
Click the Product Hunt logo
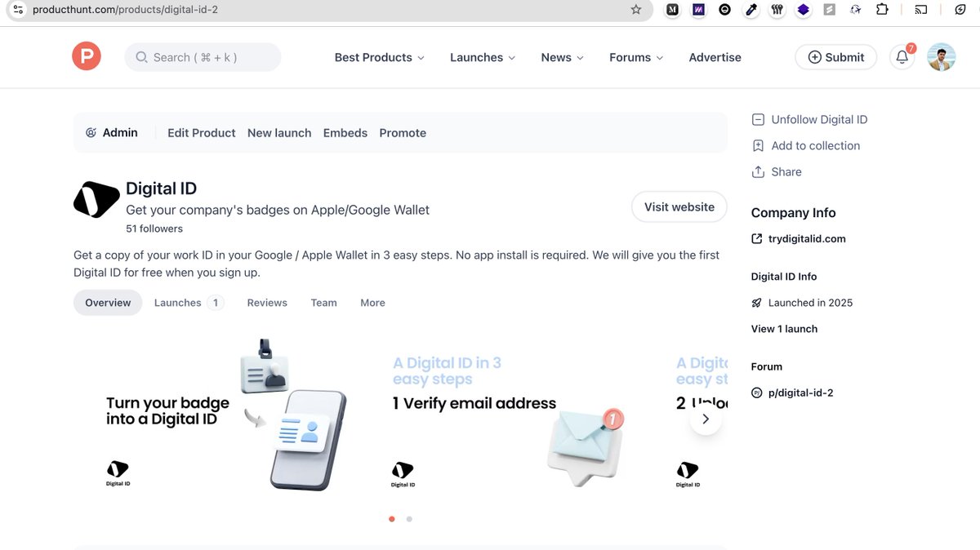(x=87, y=56)
